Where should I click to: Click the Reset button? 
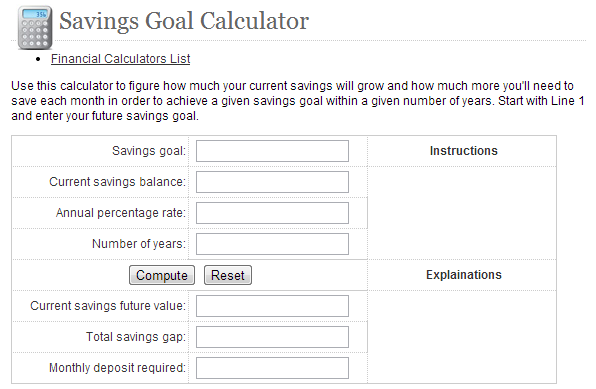tap(228, 275)
